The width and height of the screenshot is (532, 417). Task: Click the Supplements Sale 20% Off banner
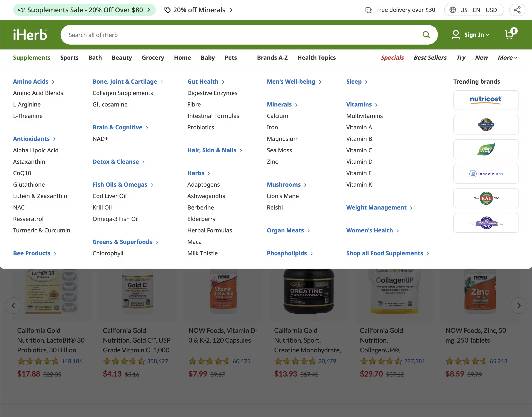pyautogui.click(x=85, y=10)
